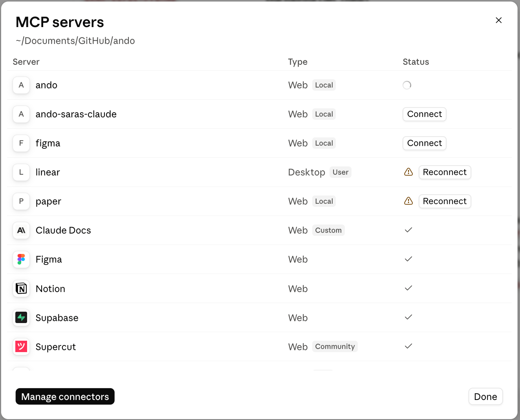Click the Web type in Claude Docs row

[298, 230]
